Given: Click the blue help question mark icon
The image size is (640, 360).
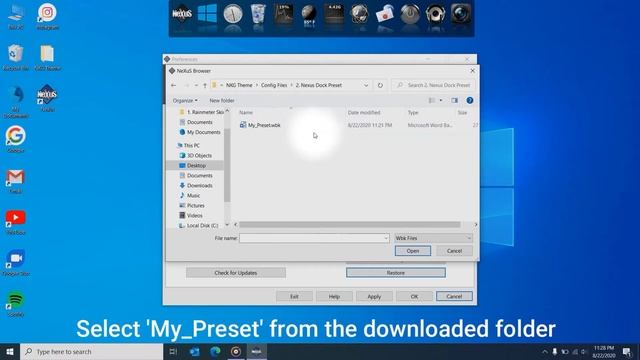Looking at the screenshot, I should point(470,100).
